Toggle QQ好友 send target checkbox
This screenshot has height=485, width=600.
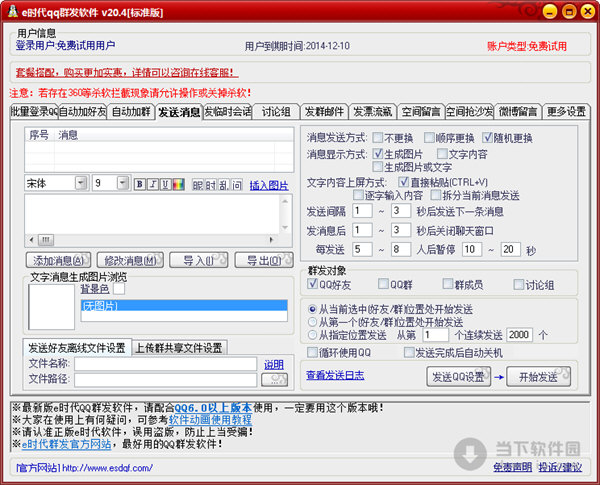pyautogui.click(x=313, y=284)
